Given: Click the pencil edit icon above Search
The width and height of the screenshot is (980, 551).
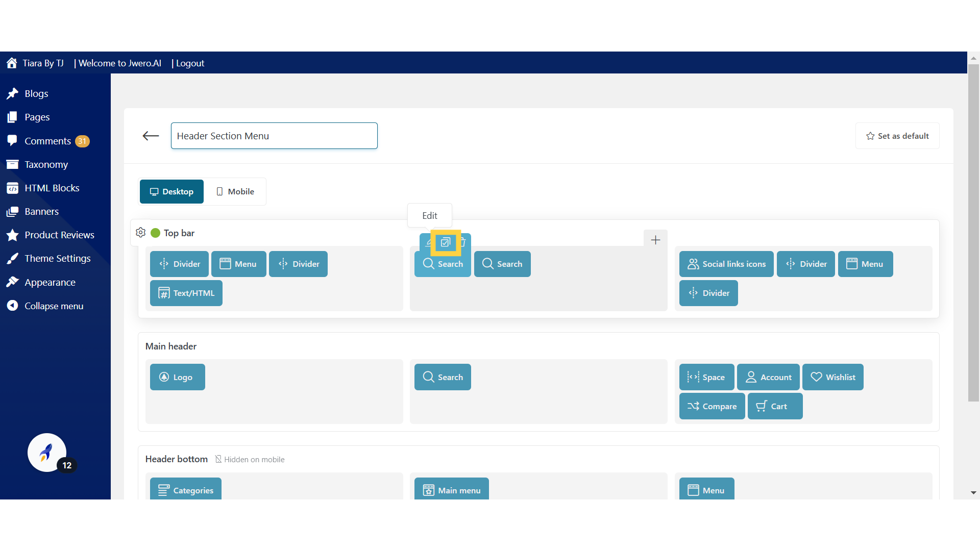Looking at the screenshot, I should tap(428, 242).
